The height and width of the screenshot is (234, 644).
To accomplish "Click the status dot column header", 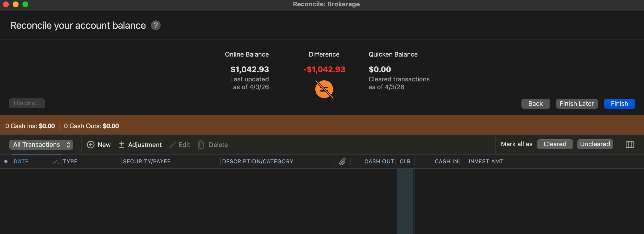I will (x=6, y=161).
